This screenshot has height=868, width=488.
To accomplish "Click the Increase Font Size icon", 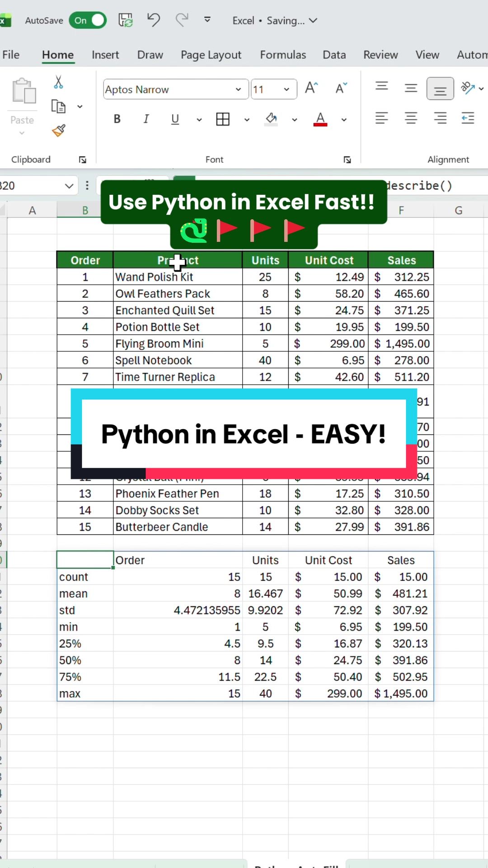I will (311, 88).
